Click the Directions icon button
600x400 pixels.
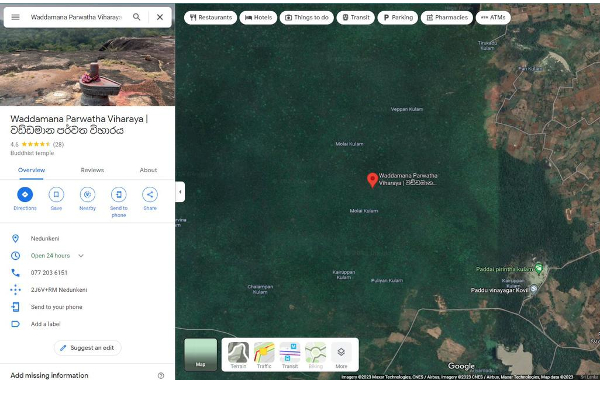tap(25, 194)
